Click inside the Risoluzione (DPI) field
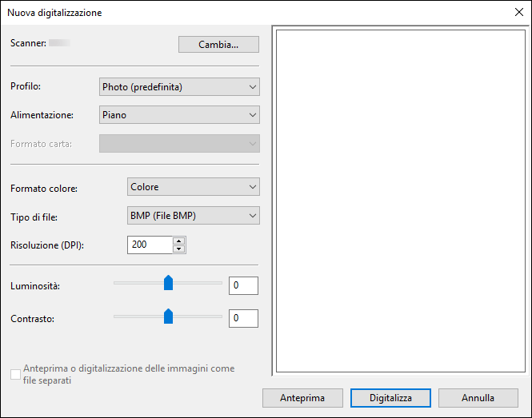 click(x=150, y=245)
